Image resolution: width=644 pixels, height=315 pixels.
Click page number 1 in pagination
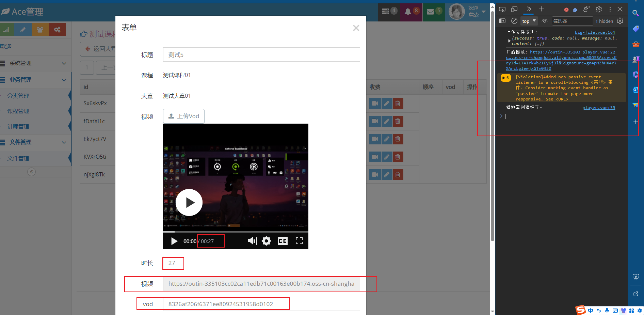(x=87, y=67)
